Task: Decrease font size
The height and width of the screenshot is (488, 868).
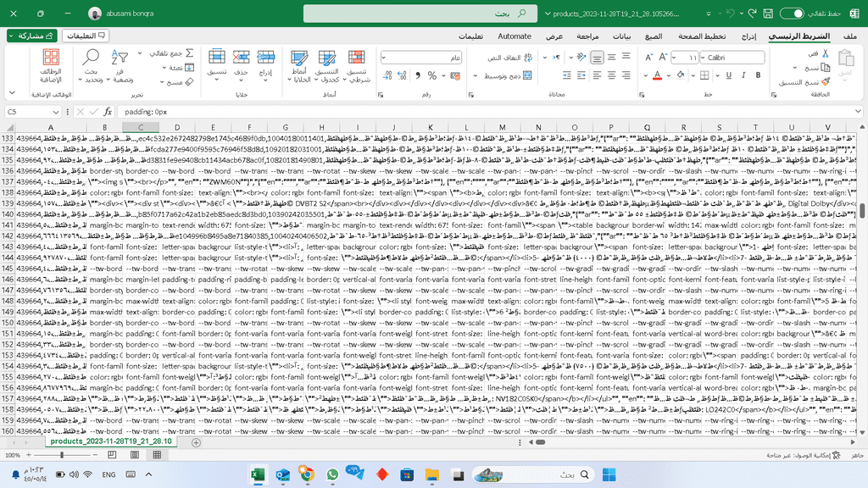Action: [648, 57]
